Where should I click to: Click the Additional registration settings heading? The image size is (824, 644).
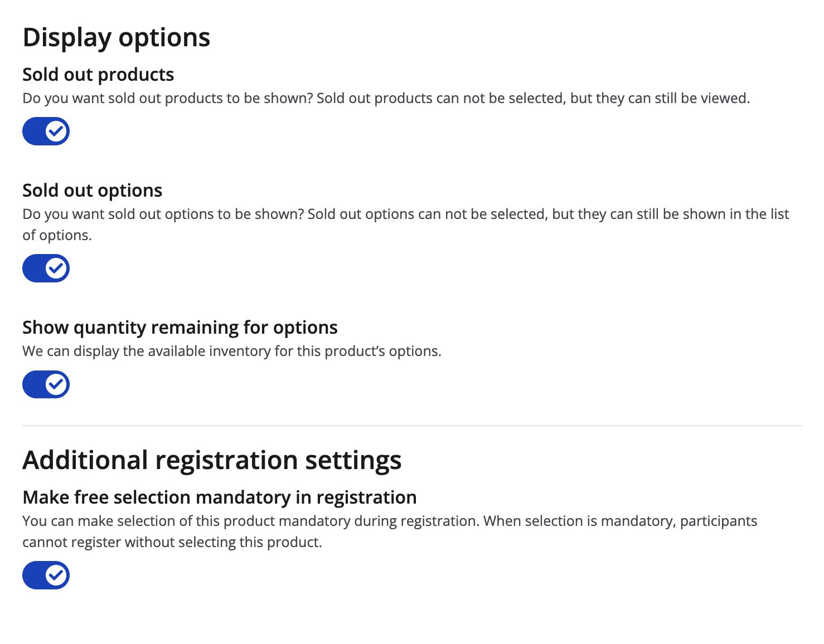pyautogui.click(x=212, y=460)
